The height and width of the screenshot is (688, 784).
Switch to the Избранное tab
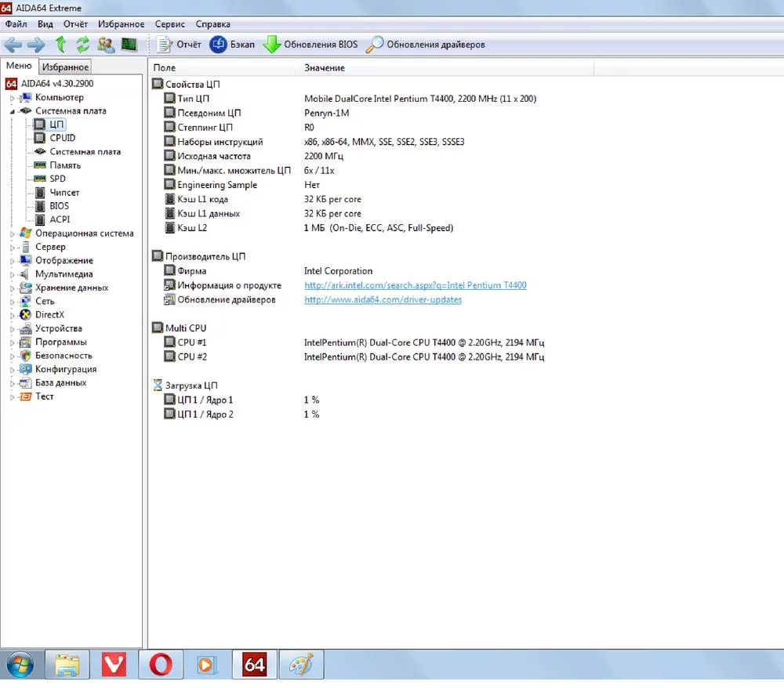pos(66,67)
